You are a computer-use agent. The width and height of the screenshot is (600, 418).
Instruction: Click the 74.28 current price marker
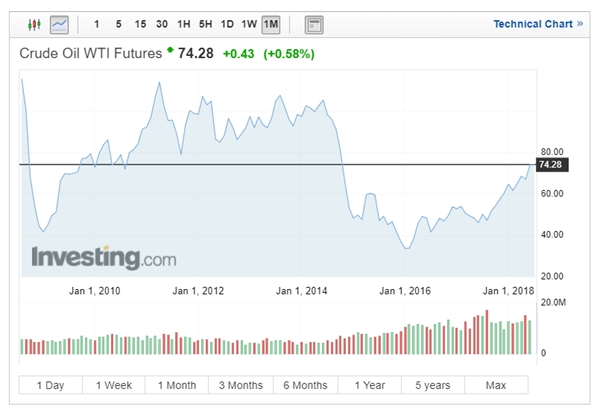pyautogui.click(x=551, y=164)
